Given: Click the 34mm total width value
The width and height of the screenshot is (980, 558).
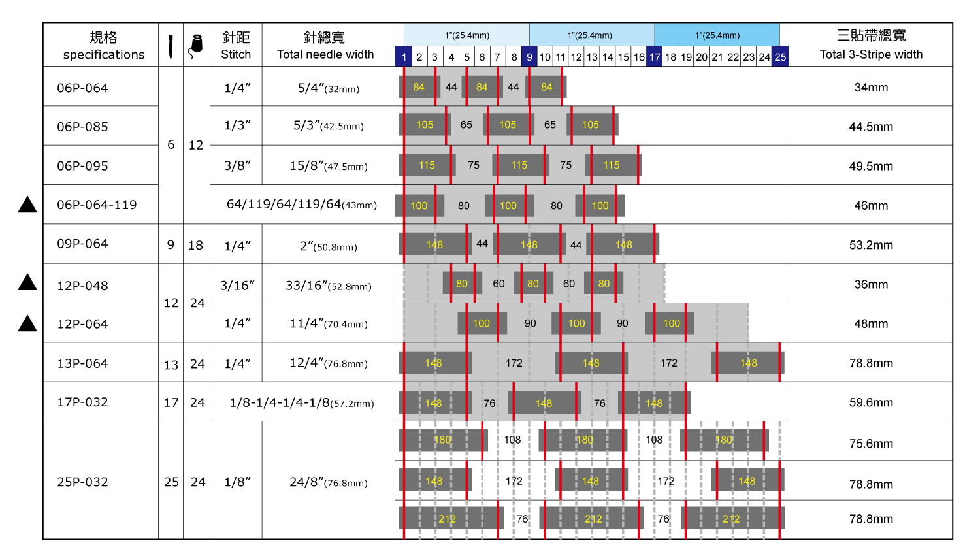Looking at the screenshot, I should click(x=871, y=88).
